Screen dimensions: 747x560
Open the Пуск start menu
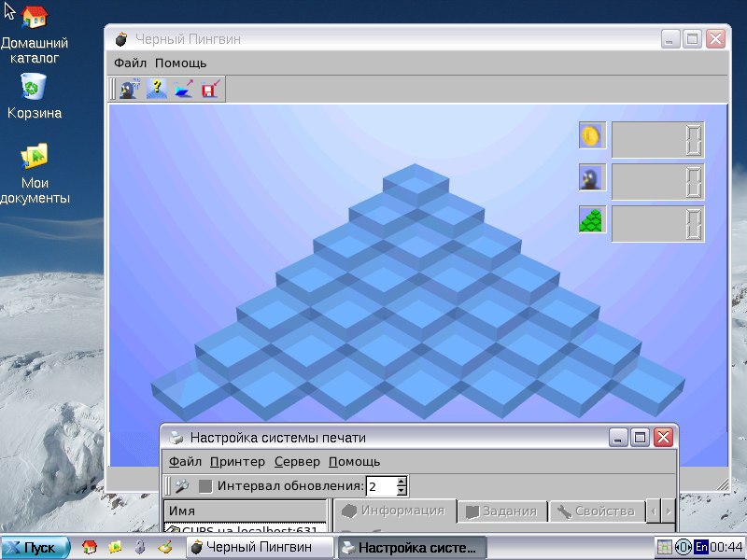coord(35,547)
